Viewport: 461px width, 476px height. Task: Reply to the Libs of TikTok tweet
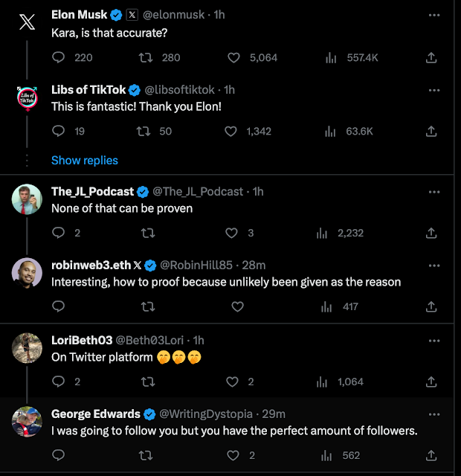(x=59, y=131)
